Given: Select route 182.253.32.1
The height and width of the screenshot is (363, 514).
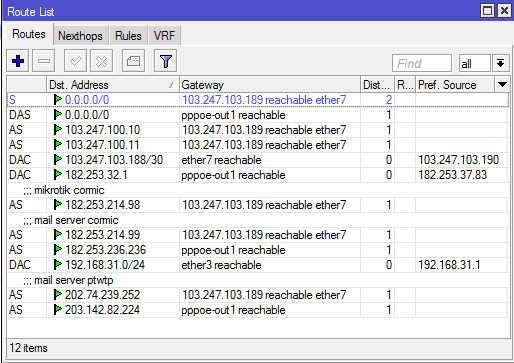Looking at the screenshot, I should pyautogui.click(x=258, y=175).
